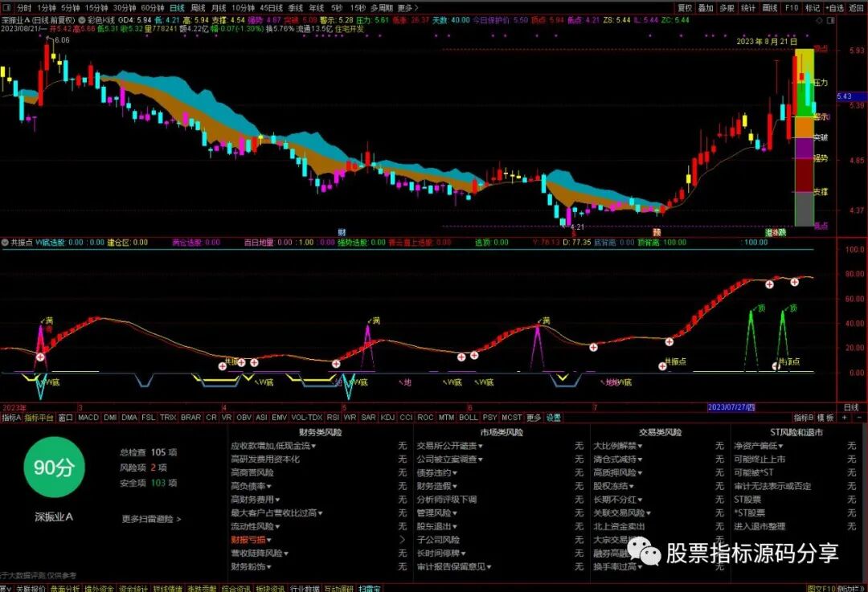This screenshot has height=592, width=868.
Task: Open the 关联报价 bottom tab
Action: pyautogui.click(x=31, y=588)
